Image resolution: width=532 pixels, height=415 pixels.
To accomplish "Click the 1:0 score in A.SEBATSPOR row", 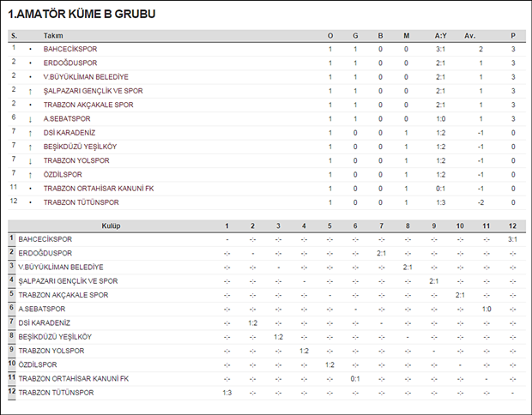I will tap(487, 309).
